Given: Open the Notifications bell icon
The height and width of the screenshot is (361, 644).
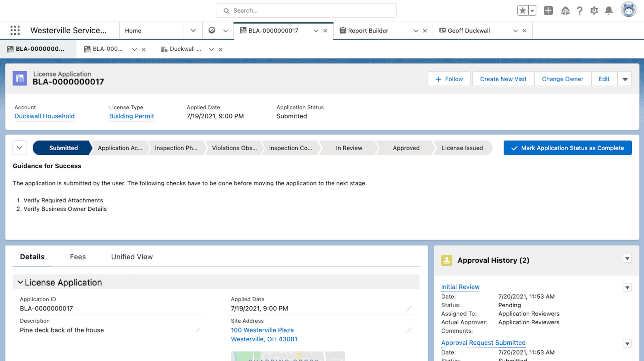Looking at the screenshot, I should (609, 11).
